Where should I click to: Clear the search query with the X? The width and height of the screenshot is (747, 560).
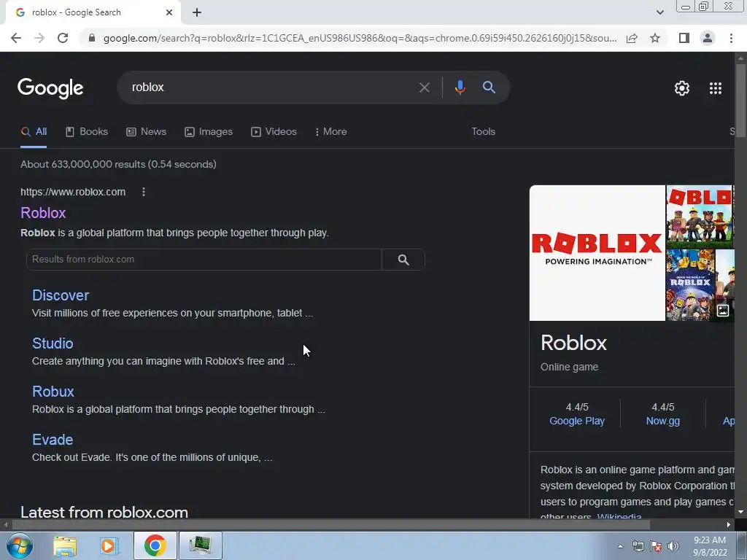(x=424, y=87)
